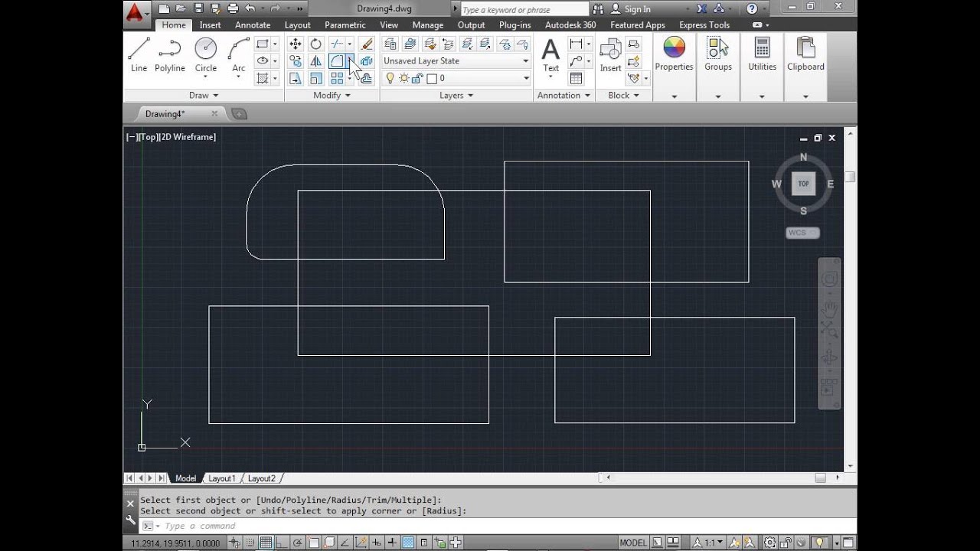Click the Insert block icon
The height and width of the screenshot is (551, 980).
[x=610, y=55]
